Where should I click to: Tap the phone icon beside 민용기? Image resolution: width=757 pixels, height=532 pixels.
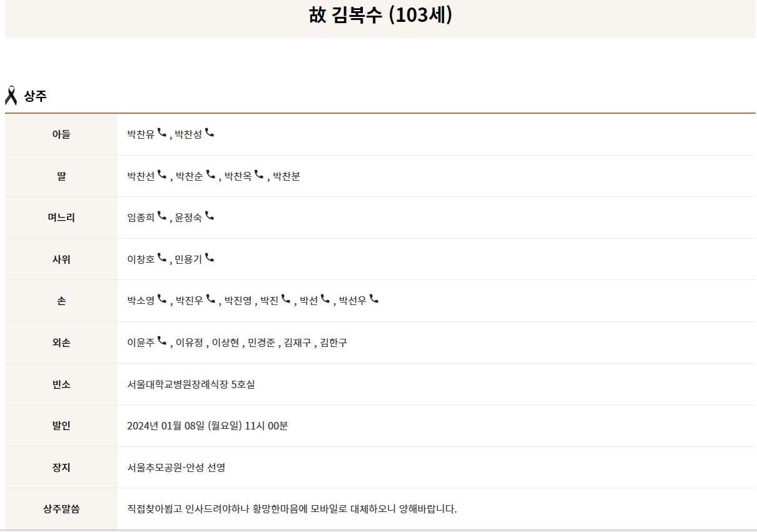(x=210, y=258)
